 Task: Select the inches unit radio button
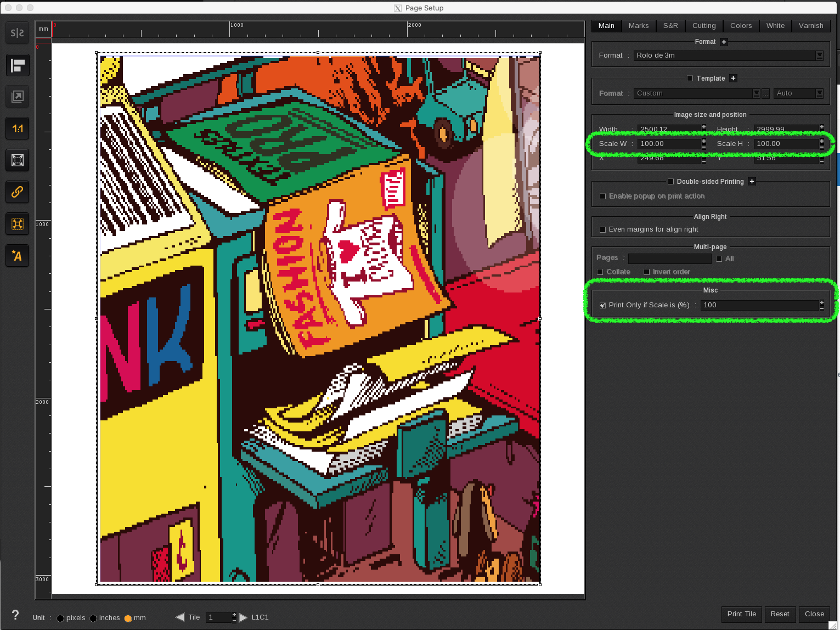94,618
